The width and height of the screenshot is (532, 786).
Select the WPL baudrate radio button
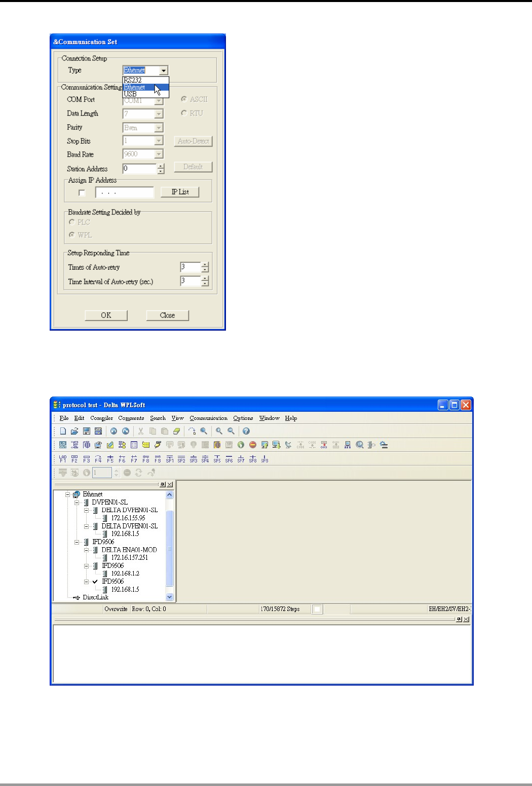pos(71,235)
